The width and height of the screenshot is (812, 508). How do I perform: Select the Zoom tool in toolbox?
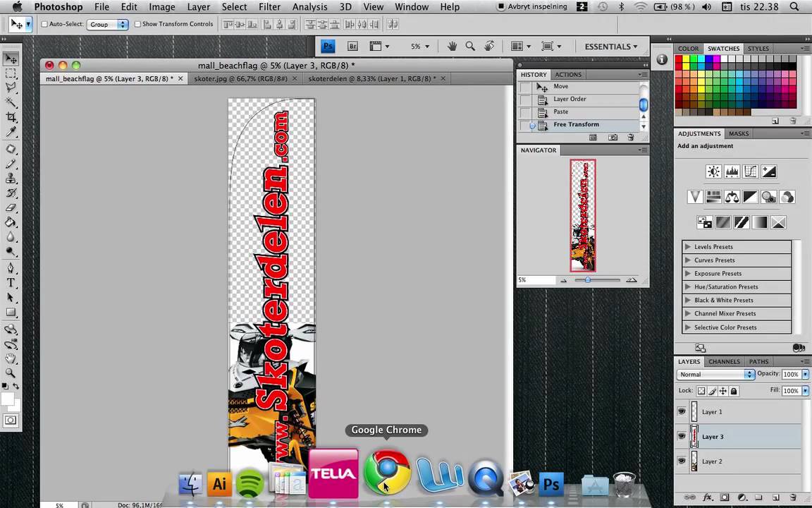11,373
